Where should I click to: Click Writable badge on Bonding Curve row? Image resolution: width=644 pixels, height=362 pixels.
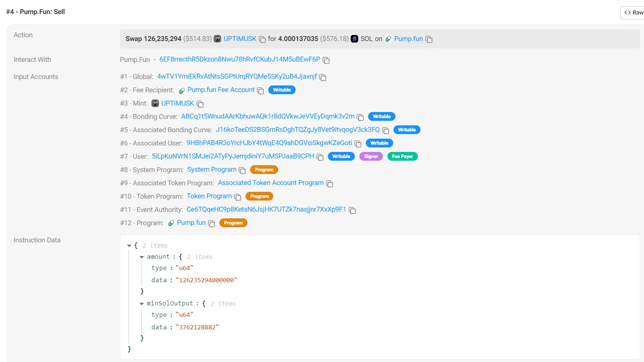click(x=382, y=117)
